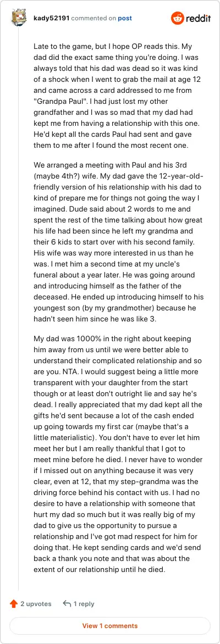Open the Reddit Snoo logo icon
The height and width of the screenshot is (644, 220).
[178, 19]
